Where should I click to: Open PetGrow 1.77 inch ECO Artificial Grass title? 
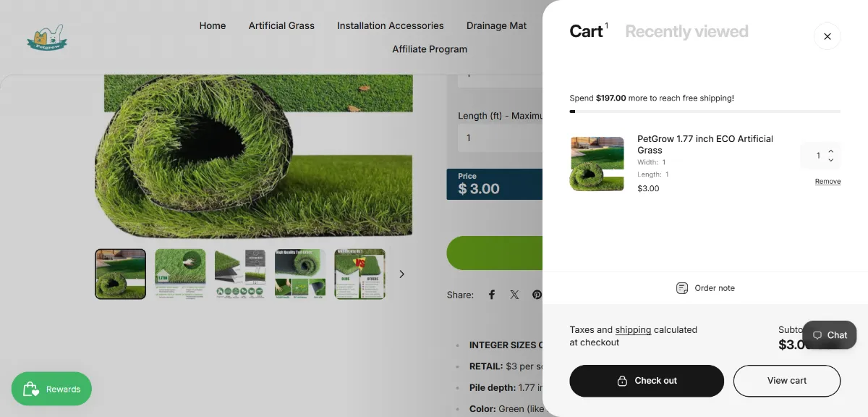pos(705,144)
